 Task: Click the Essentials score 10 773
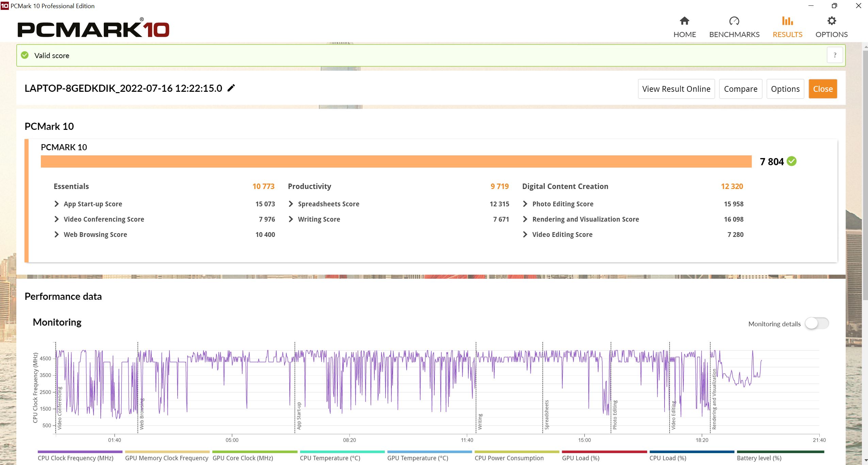pos(263,186)
